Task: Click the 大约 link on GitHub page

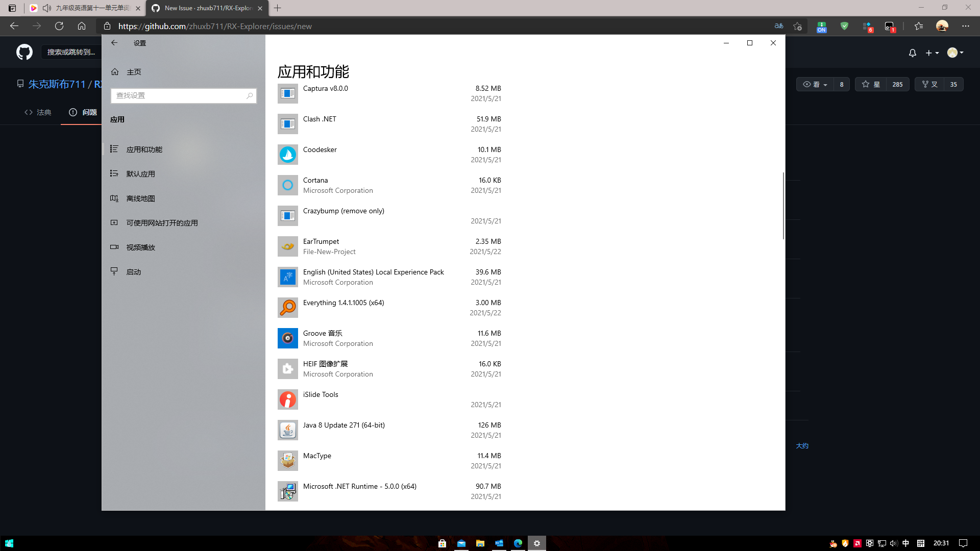Action: 802,446
